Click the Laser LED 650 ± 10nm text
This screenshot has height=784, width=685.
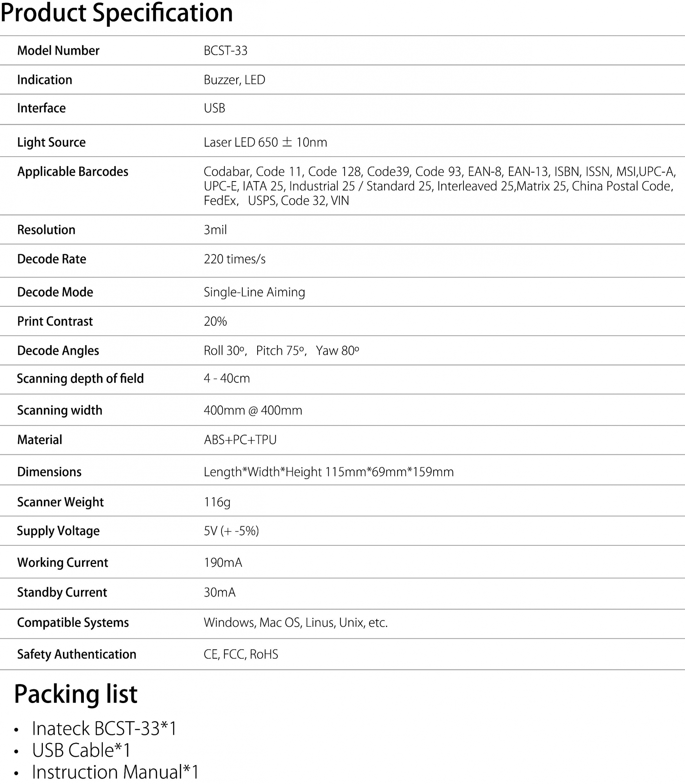265,142
